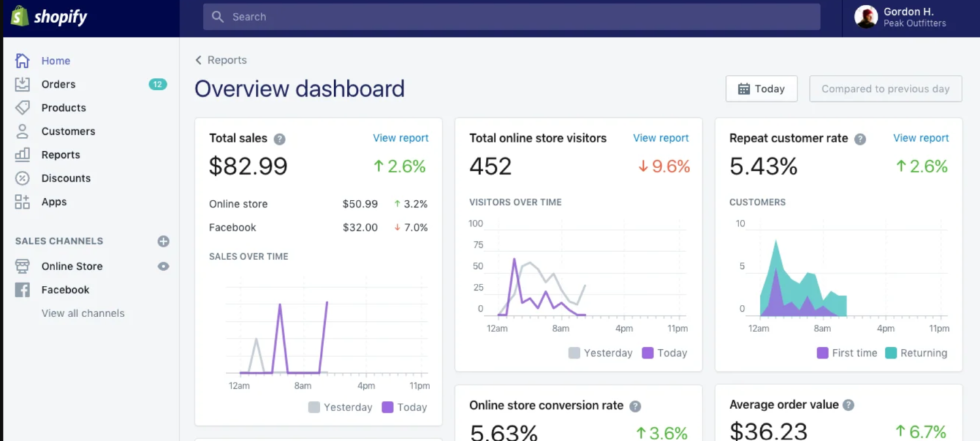Open the Customers page

point(68,131)
